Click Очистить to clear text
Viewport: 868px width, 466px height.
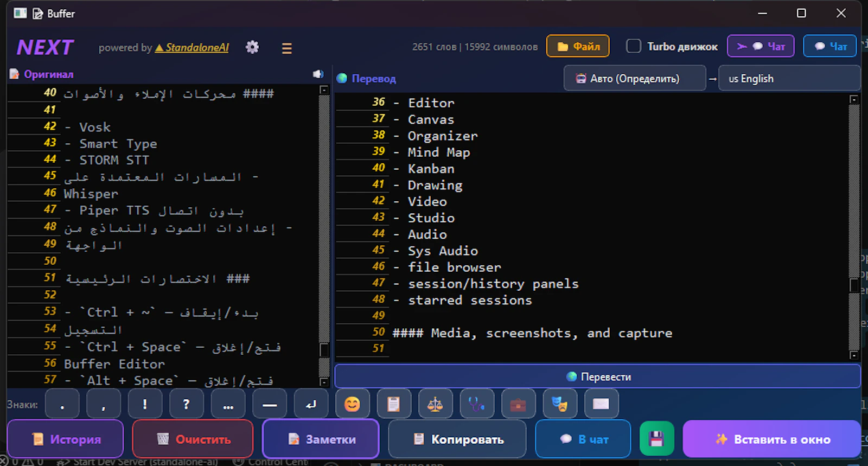(193, 439)
